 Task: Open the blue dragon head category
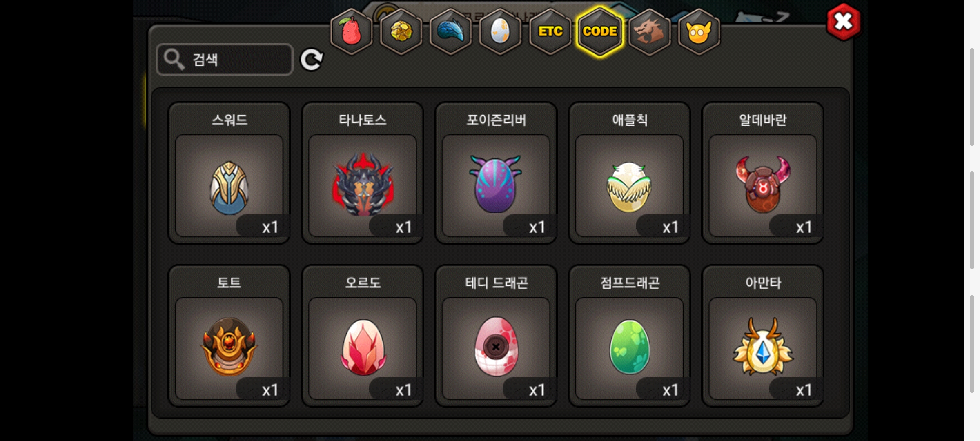point(451,31)
